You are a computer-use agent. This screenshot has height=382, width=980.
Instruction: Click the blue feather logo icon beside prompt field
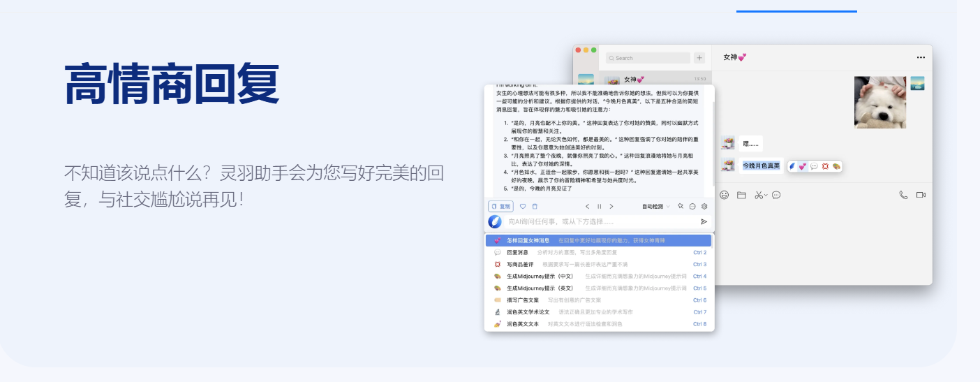tap(495, 221)
